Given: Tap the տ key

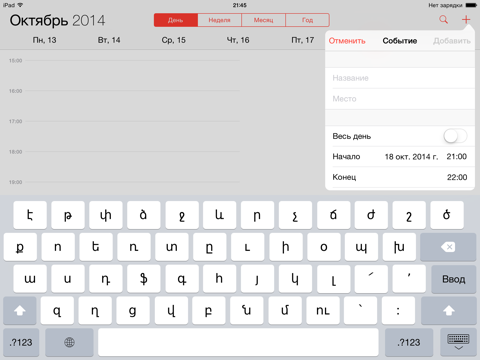Looking at the screenshot, I should (x=172, y=247).
